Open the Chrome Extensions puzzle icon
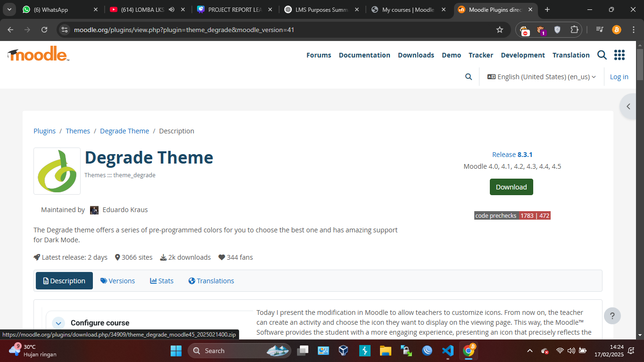 [x=574, y=30]
